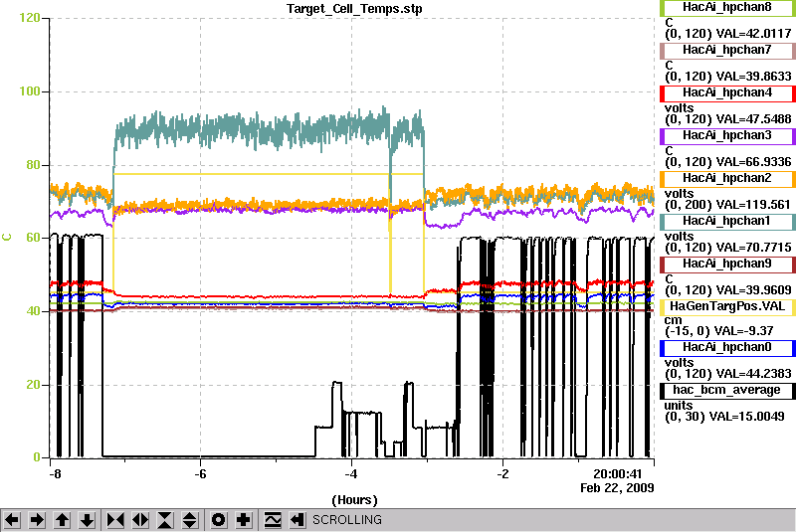Viewport: 796px width, 532px height.
Task: Pan the graph up with the up arrow
Action: coord(62,520)
